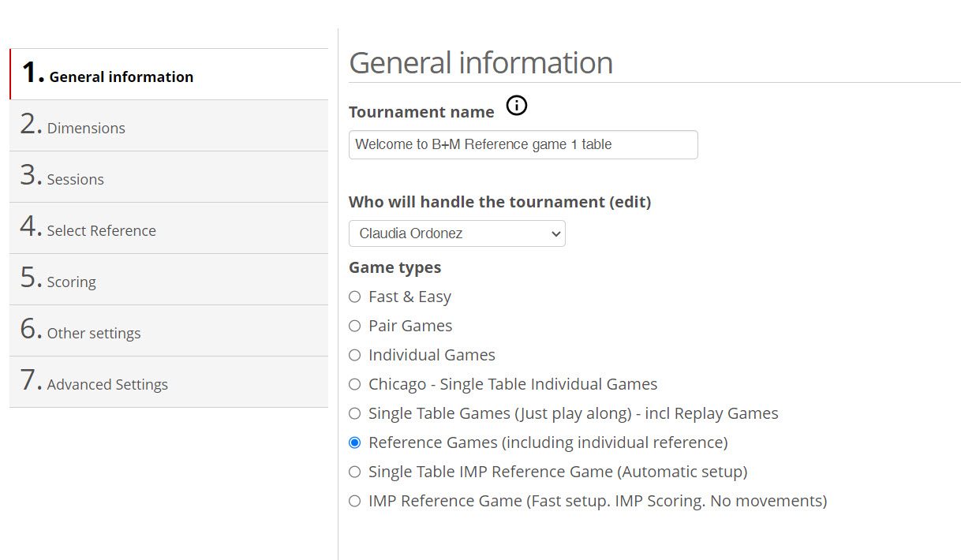Go to step 2 Dimensions
Viewport: 961px width, 560px height.
click(85, 127)
